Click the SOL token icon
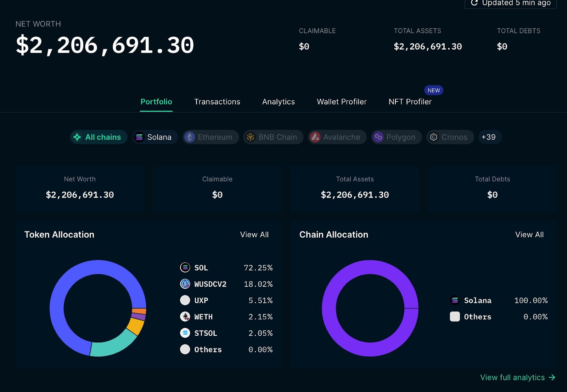 185,267
